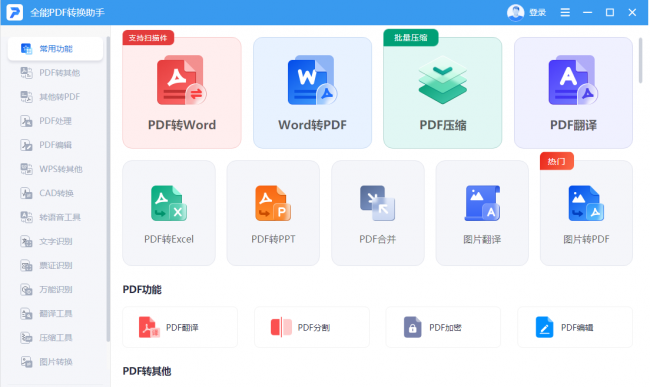Screen dimensions: 650x387
Task: Click the 文字识别 sidebar icon
Action: click(27, 241)
